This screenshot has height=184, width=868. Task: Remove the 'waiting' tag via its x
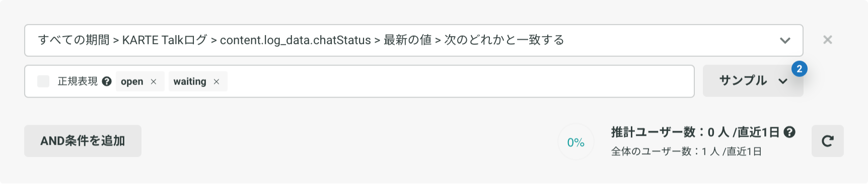(x=216, y=81)
